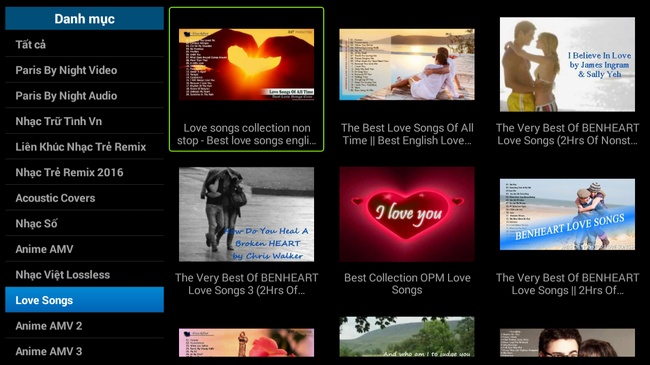Click the Danh mục header
This screenshot has height=365, width=650.
click(x=84, y=19)
